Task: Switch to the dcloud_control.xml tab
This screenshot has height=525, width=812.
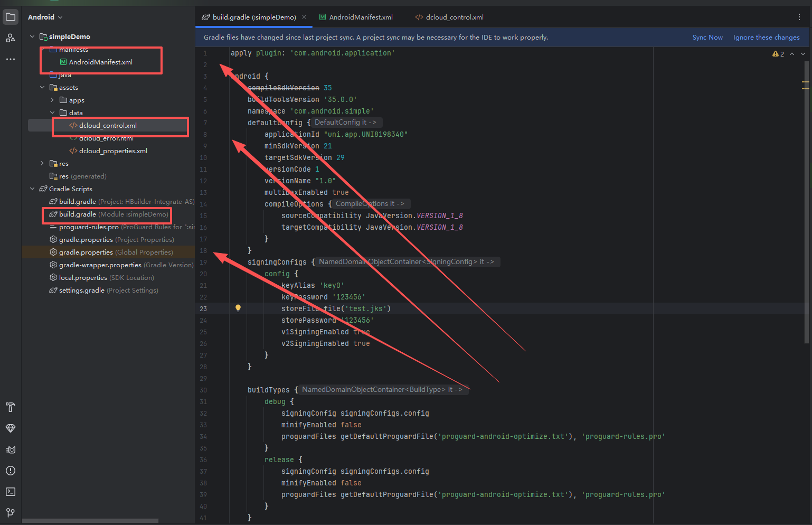Action: [454, 17]
